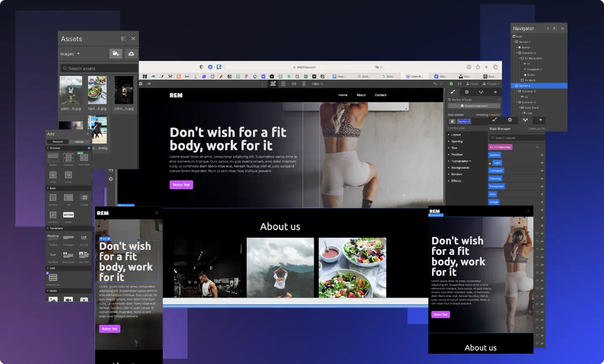
Task: Switch to the Layouts tab in Add panel
Action: [79, 142]
